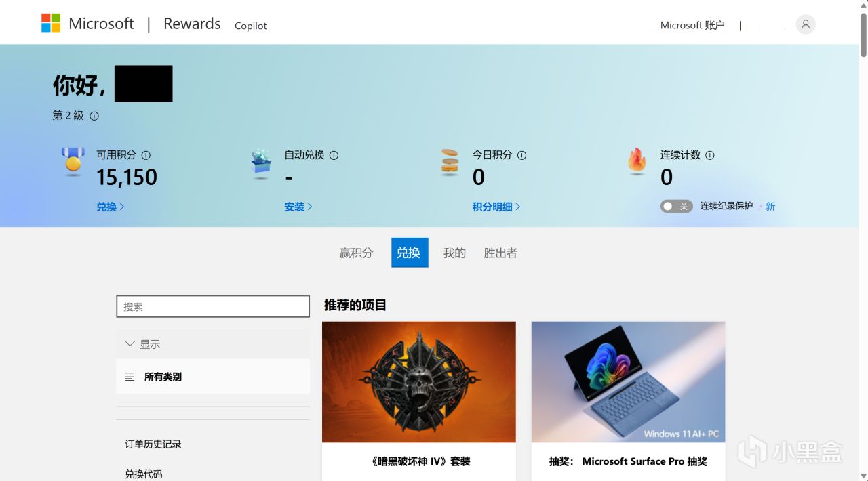Select the 兑换 tab
The image size is (868, 481).
(x=410, y=253)
